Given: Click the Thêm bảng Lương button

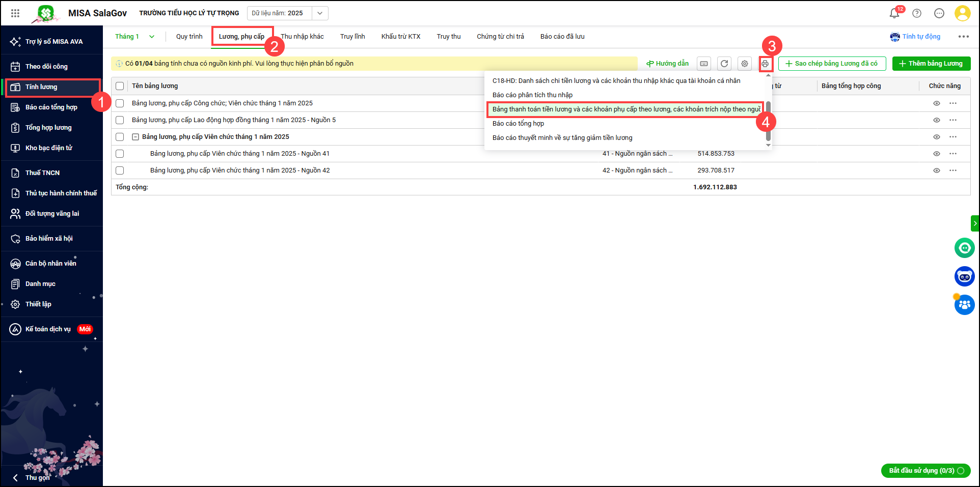Looking at the screenshot, I should coord(931,64).
